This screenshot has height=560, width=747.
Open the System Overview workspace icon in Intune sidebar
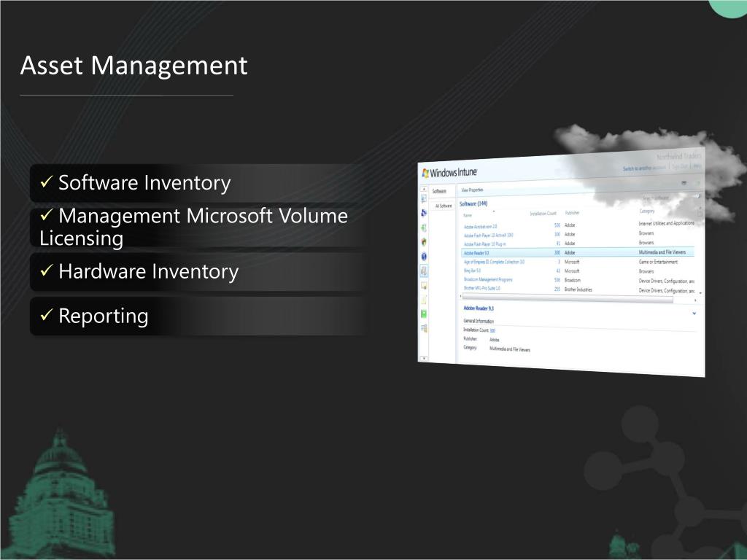[x=424, y=198]
